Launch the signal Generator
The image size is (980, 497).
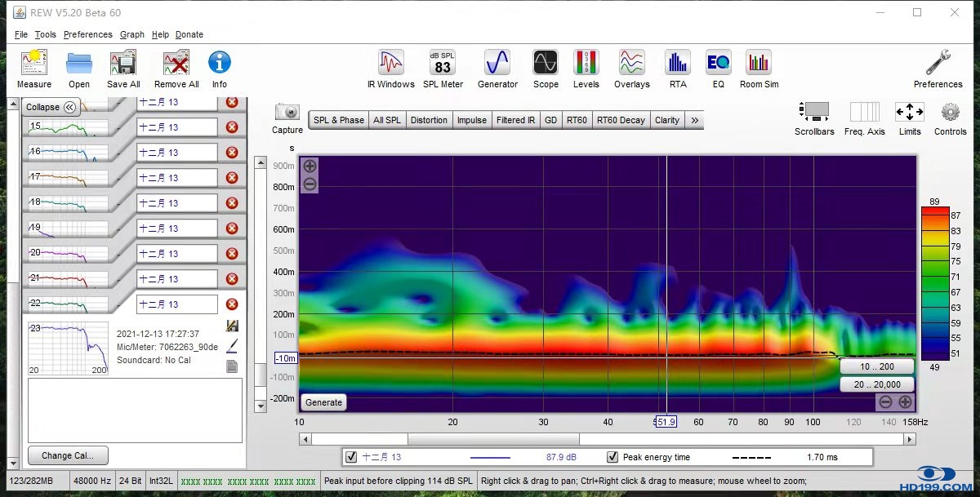pyautogui.click(x=497, y=64)
